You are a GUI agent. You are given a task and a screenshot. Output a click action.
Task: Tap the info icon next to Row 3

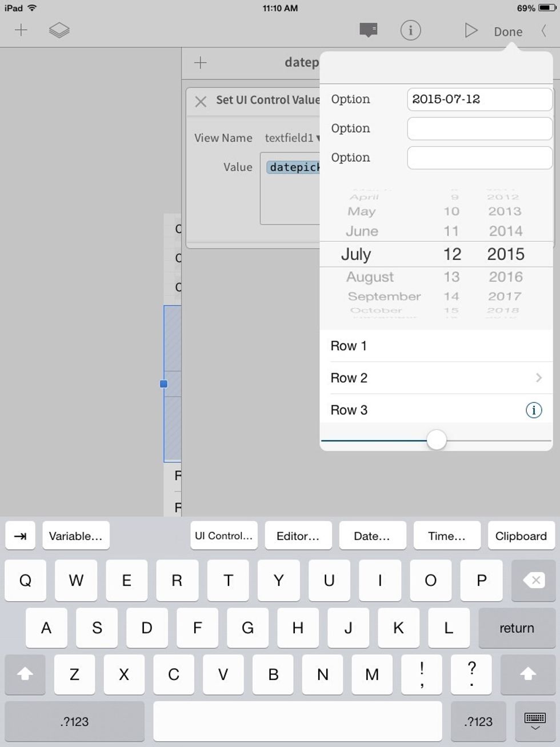tap(534, 410)
